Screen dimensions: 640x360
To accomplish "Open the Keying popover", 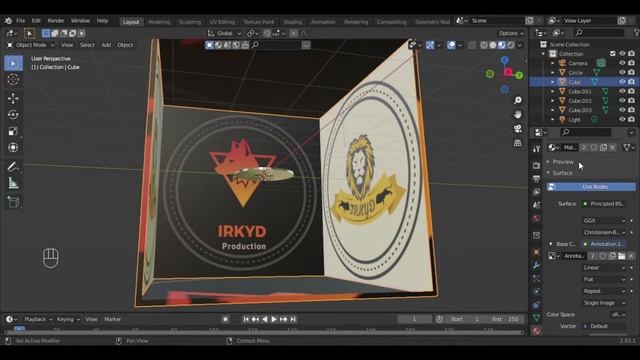I will click(68, 319).
